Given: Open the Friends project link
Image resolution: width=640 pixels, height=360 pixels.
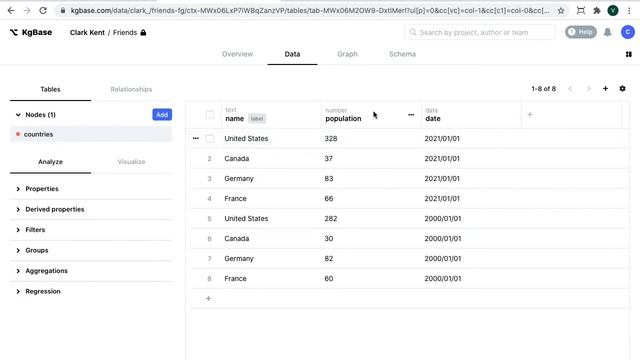Looking at the screenshot, I should point(125,32).
